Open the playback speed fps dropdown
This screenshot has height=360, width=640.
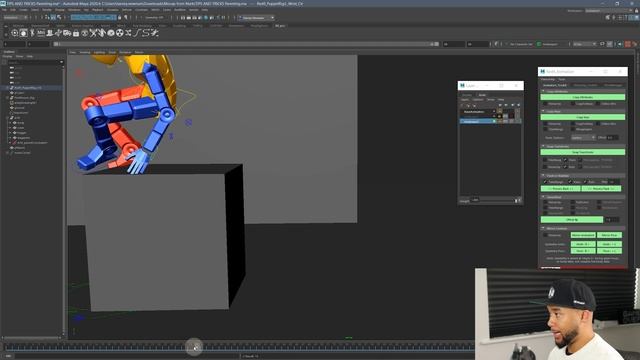click(584, 44)
